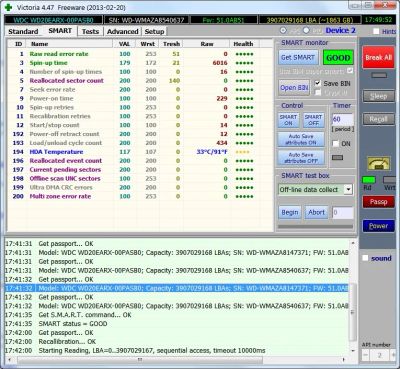Switch to the Advanced tab
The height and width of the screenshot is (369, 400).
122,31
